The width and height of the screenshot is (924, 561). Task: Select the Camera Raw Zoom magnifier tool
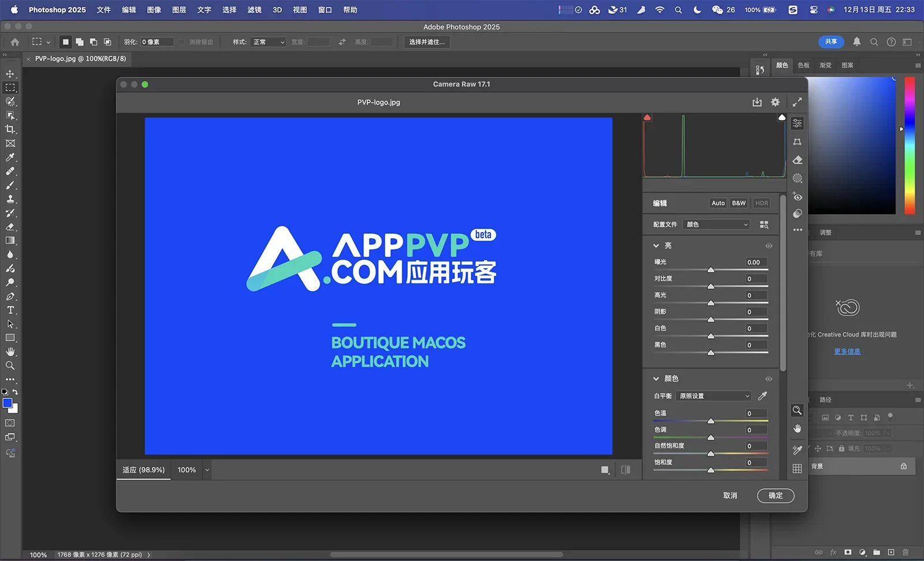797,410
